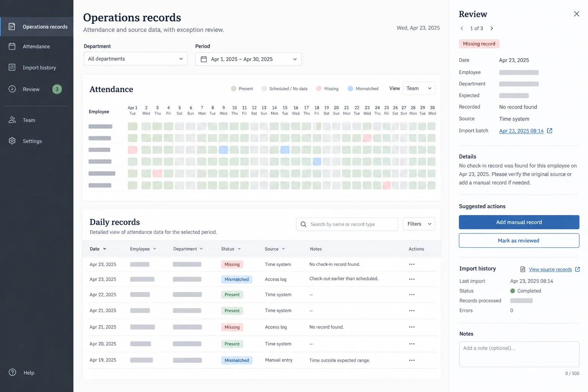The width and height of the screenshot is (588, 392).
Task: Click 'Check-out earlier than scheduled.' note
Action: (x=344, y=279)
